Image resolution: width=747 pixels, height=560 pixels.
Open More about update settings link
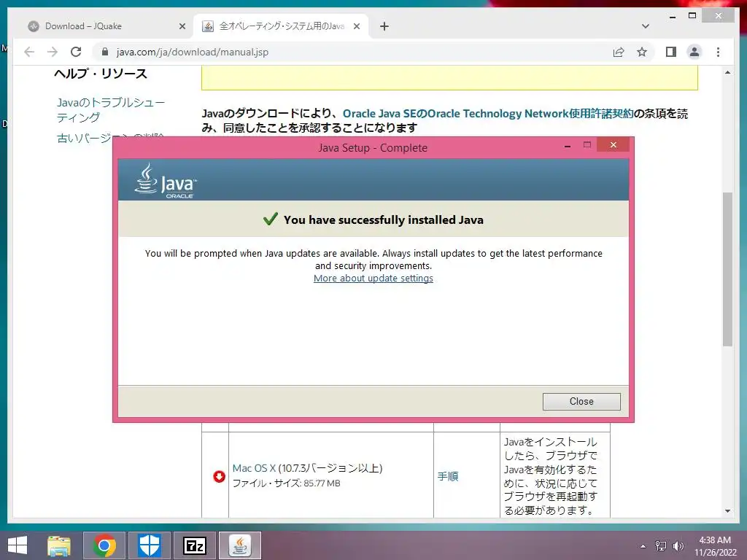(373, 278)
